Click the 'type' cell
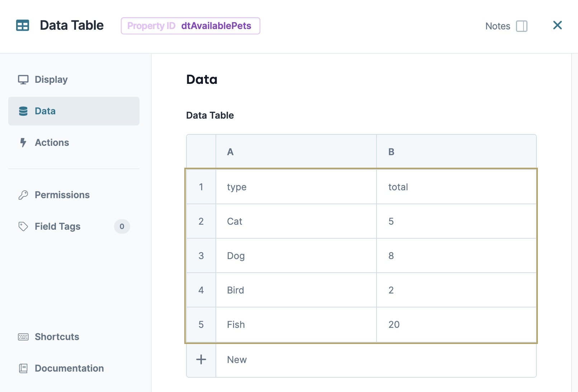Image resolution: width=578 pixels, height=392 pixels. pos(296,187)
